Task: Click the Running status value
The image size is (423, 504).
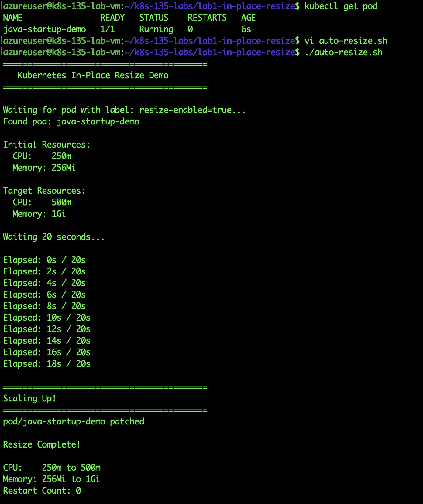Action: coord(156,29)
